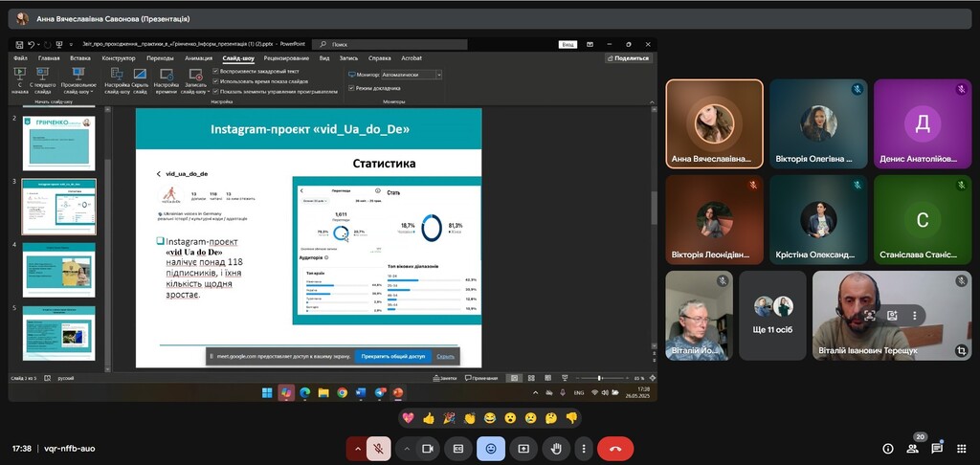Open the emoji reactions panel button
The height and width of the screenshot is (465, 980).
coord(491,448)
